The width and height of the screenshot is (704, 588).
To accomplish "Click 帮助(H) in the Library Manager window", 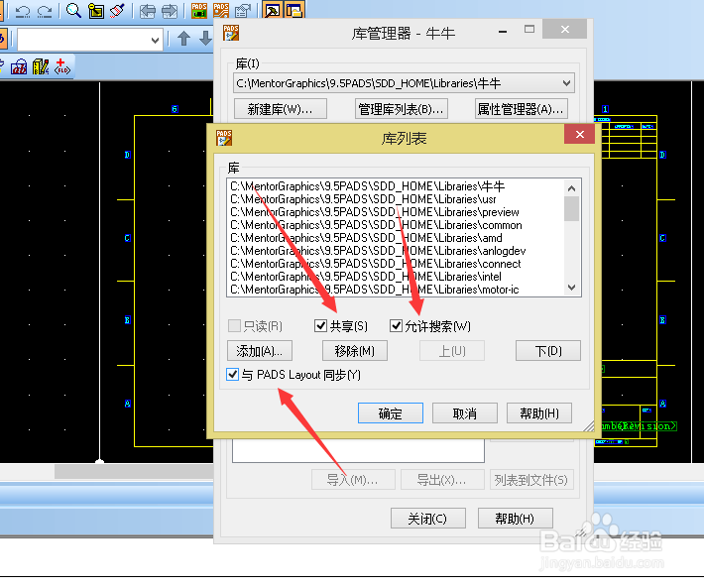I will coord(516,519).
